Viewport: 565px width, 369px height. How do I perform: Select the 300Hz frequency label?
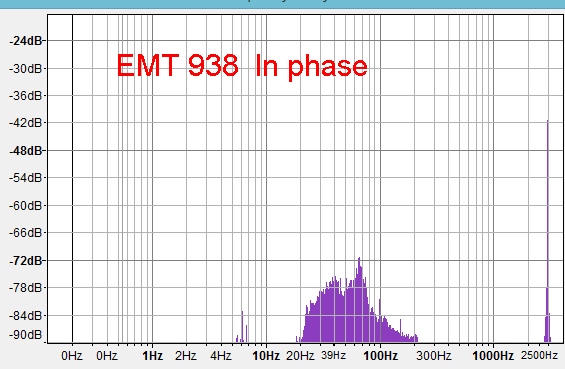point(433,356)
